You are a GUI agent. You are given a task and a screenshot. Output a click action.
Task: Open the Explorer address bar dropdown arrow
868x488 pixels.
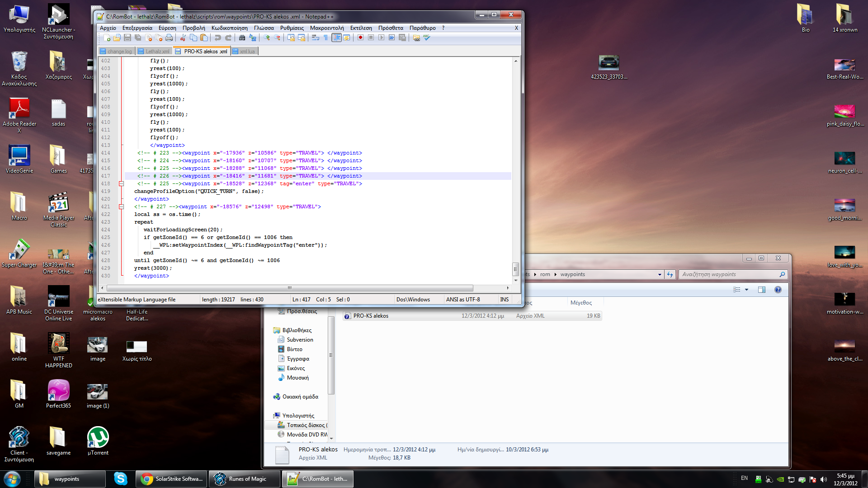[x=660, y=275]
